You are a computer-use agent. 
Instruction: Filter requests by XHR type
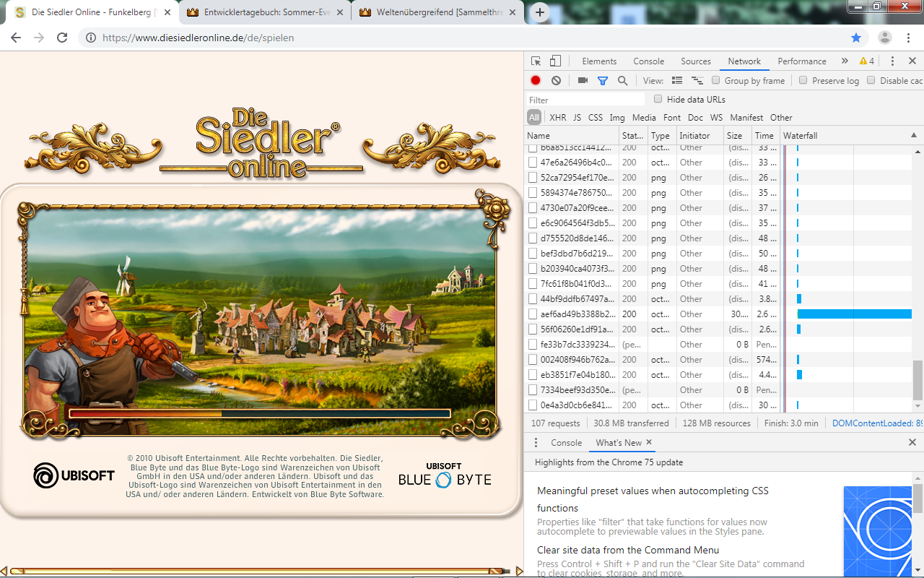558,118
